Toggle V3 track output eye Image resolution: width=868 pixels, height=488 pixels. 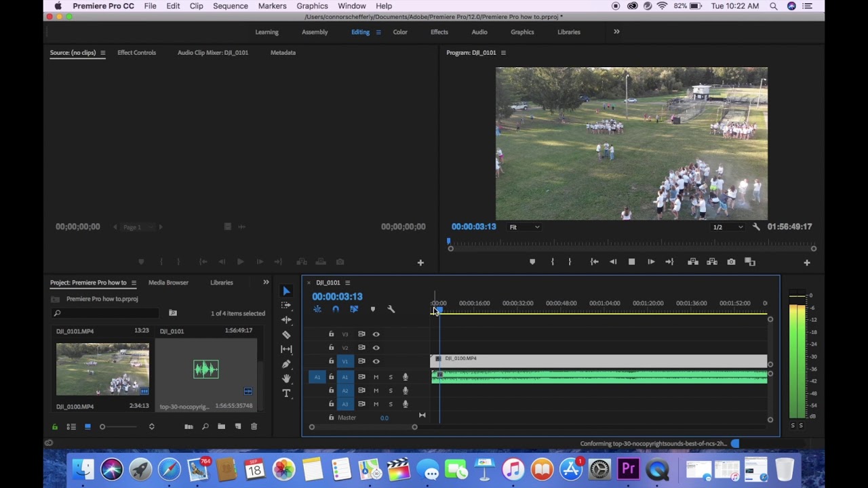(x=376, y=334)
